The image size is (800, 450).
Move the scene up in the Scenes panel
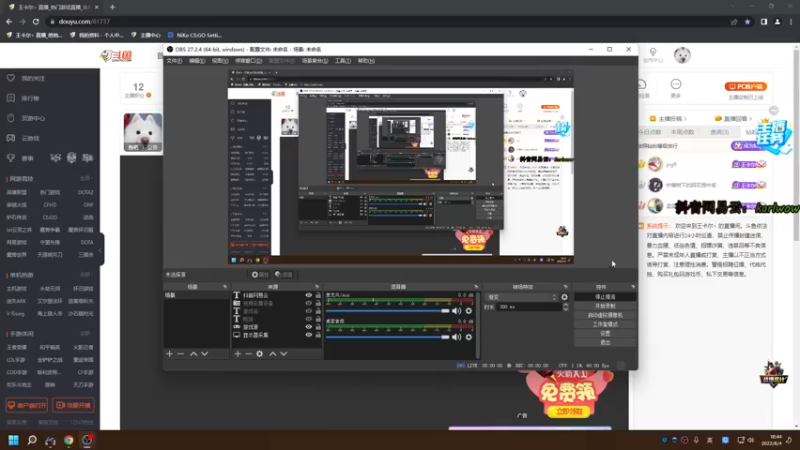[193, 354]
